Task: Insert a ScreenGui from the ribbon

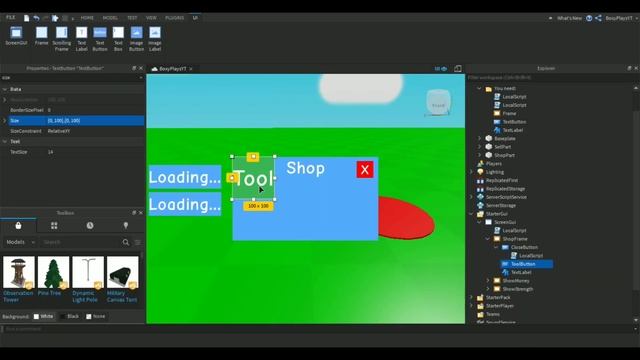Action: point(16,36)
